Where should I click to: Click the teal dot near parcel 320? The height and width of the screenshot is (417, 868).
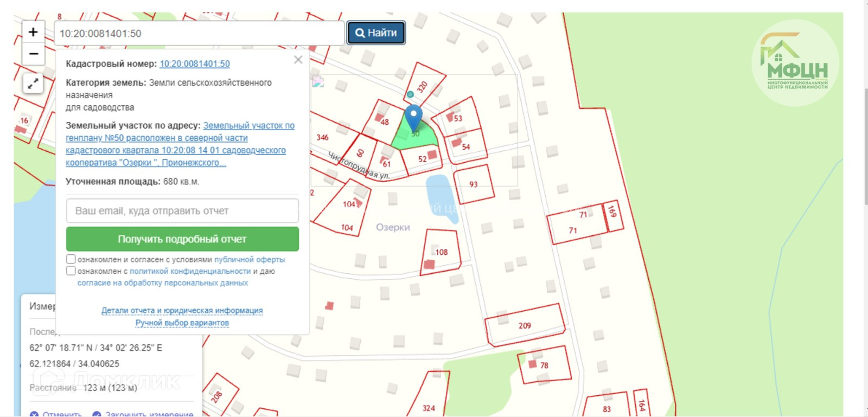tap(411, 94)
